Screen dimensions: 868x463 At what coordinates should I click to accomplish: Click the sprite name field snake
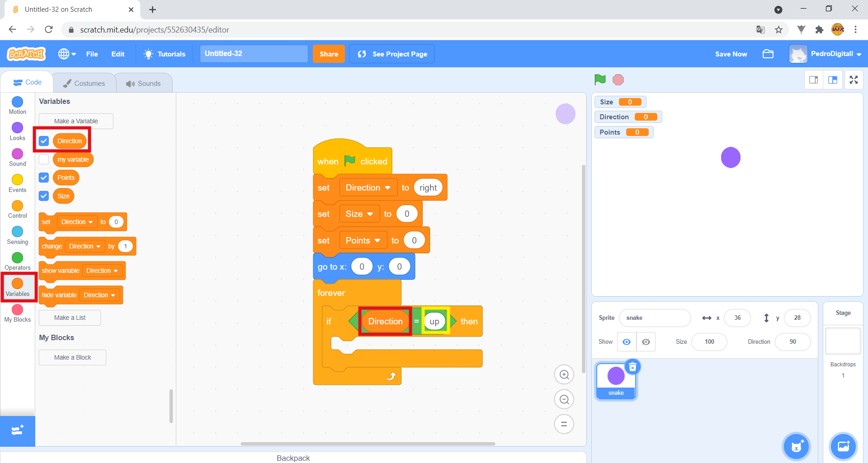tap(655, 318)
